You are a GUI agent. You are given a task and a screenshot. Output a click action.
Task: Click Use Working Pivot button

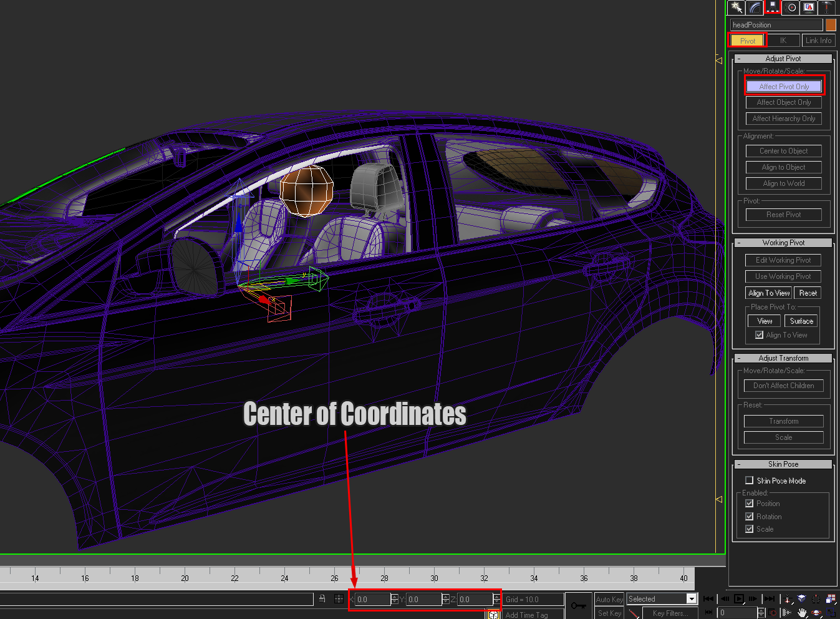783,276
